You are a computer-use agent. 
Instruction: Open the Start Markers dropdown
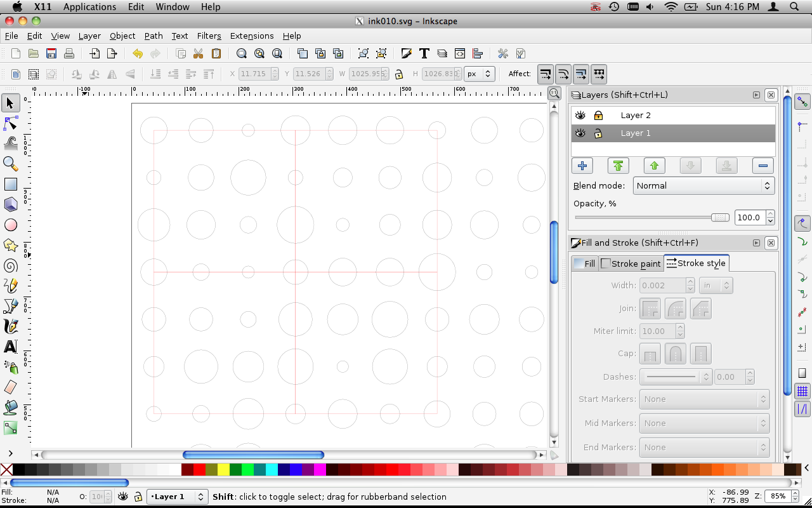(704, 399)
